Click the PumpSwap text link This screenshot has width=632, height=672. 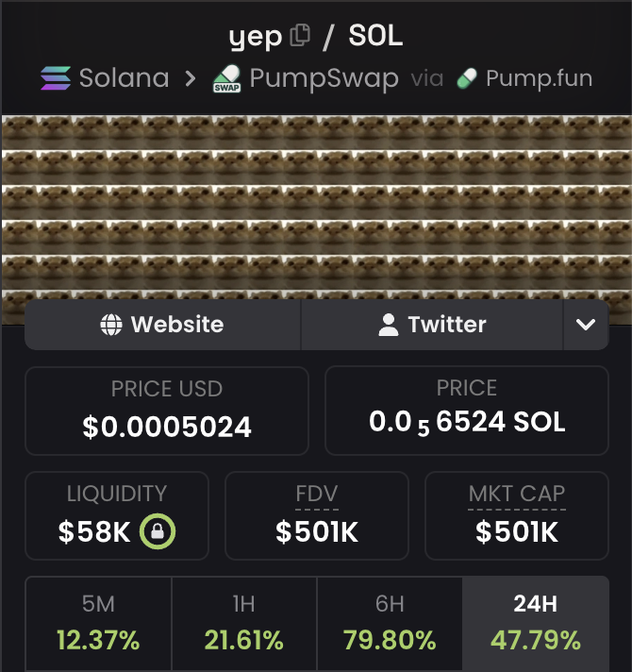click(x=324, y=78)
